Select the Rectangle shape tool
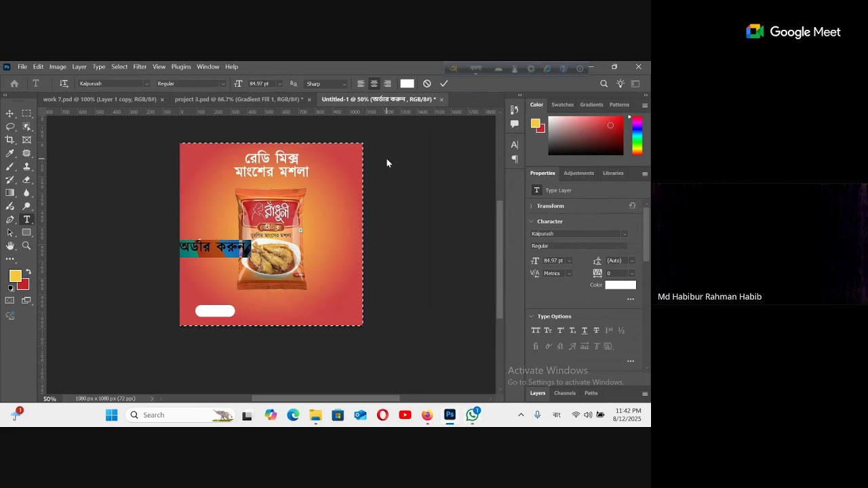868x488 pixels. (x=26, y=232)
